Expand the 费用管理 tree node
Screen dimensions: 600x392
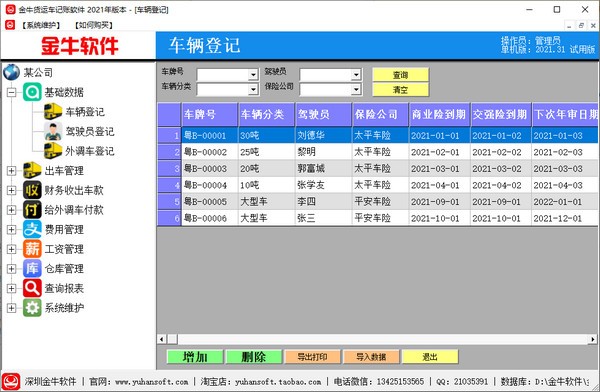(11, 229)
